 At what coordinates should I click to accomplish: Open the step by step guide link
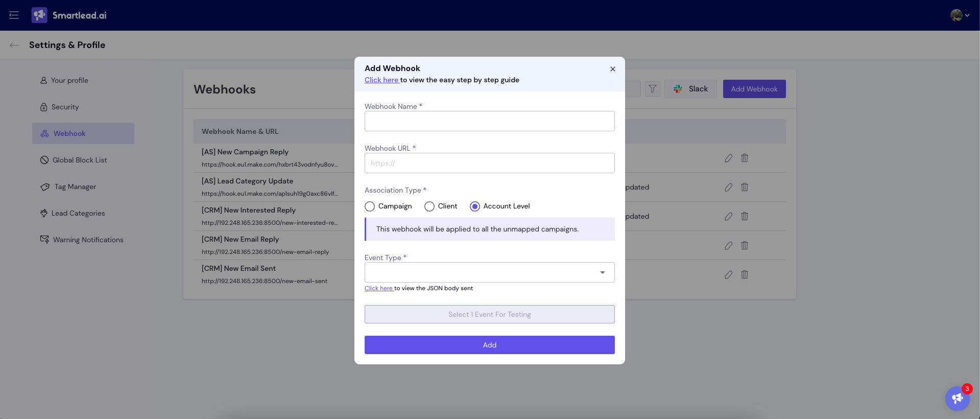[x=381, y=80]
